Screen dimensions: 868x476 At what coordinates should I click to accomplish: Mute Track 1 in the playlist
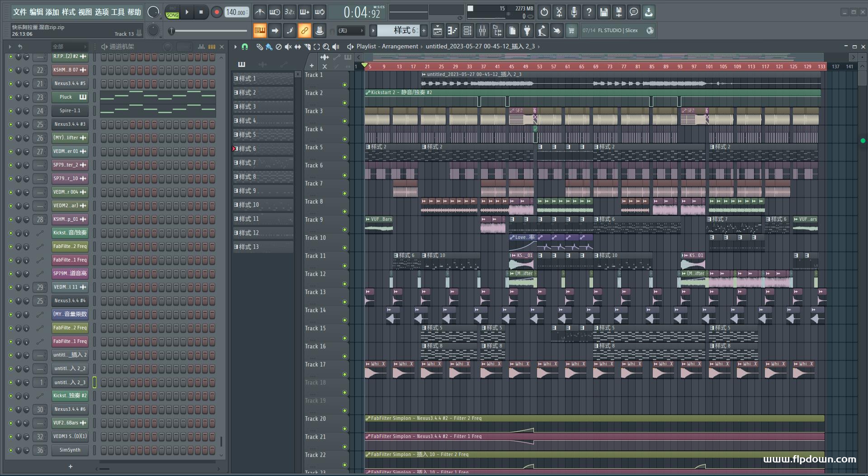(x=344, y=85)
